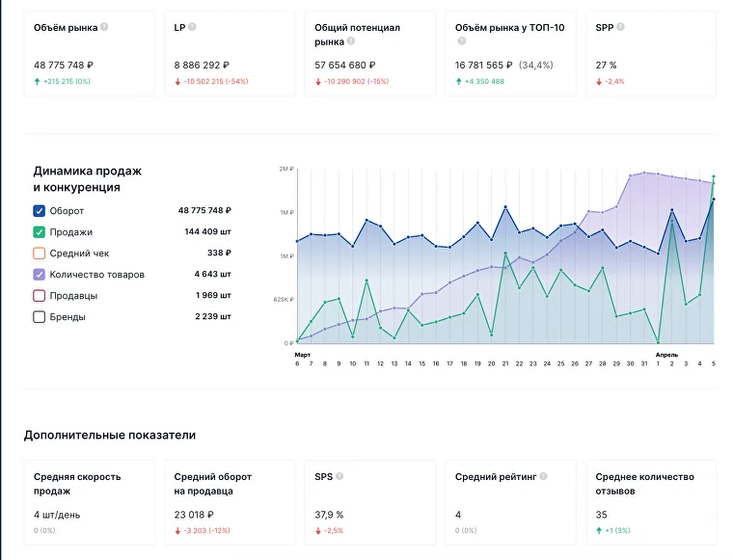
Task: Select the Среднее количество отзовов card
Action: click(x=651, y=502)
